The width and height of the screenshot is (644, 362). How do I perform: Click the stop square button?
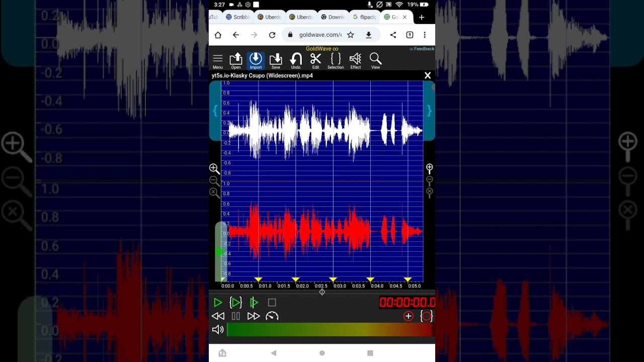click(x=272, y=303)
